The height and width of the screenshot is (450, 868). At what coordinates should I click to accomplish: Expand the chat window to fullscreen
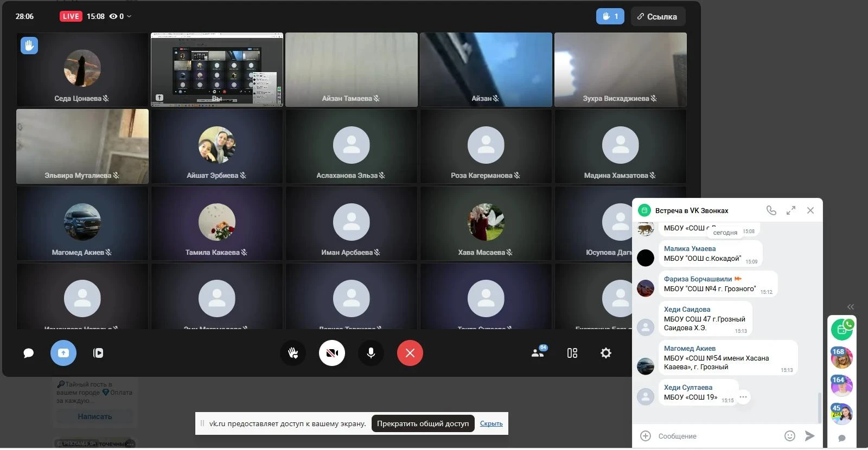coord(791,210)
